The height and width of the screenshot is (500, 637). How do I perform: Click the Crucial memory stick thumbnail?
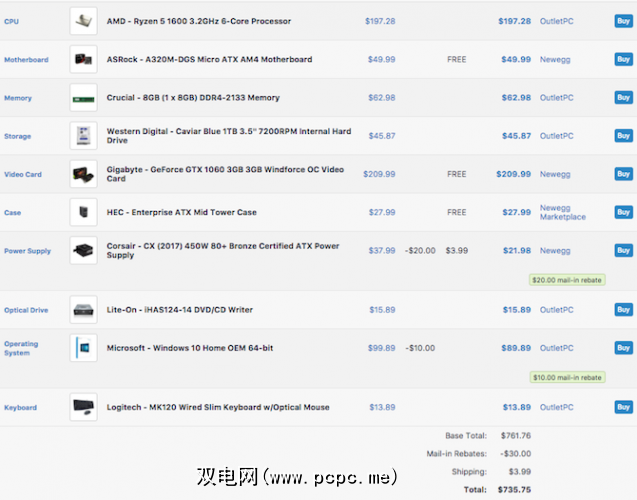(x=84, y=97)
